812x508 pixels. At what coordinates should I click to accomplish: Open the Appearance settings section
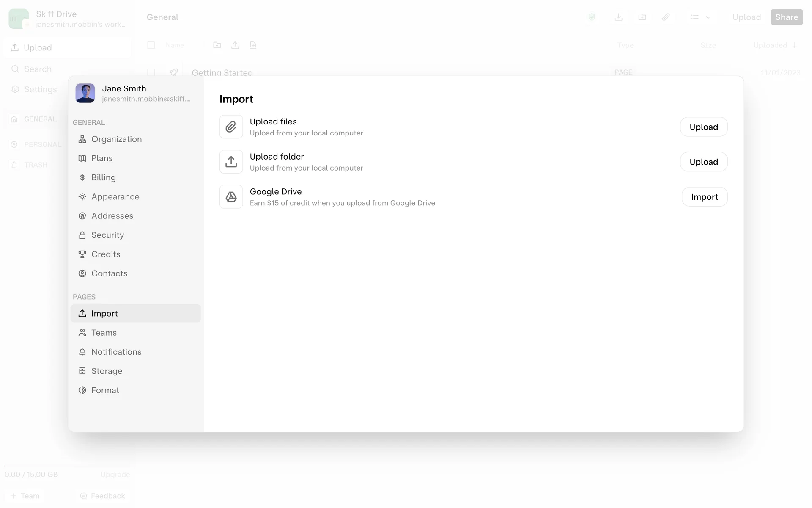pyautogui.click(x=115, y=197)
